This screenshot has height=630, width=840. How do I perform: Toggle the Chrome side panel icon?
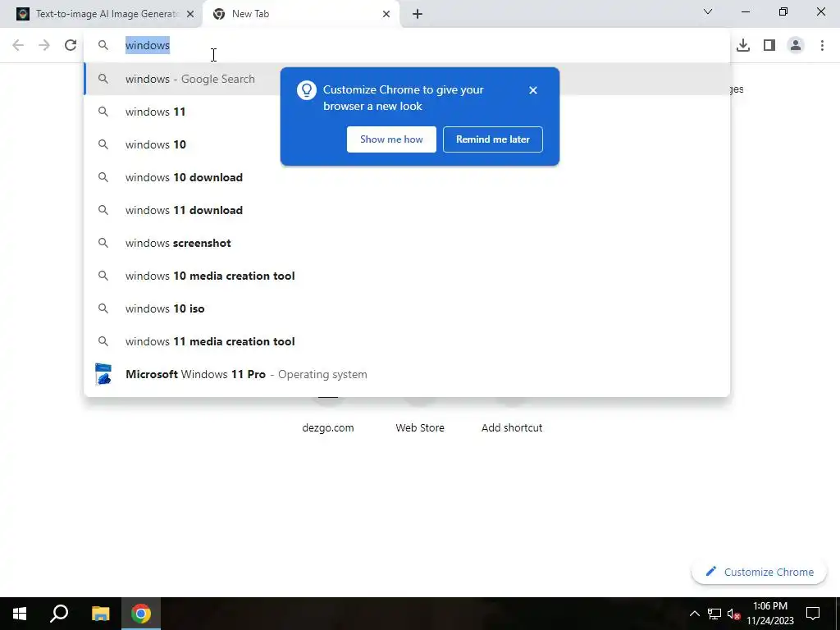[x=769, y=45]
